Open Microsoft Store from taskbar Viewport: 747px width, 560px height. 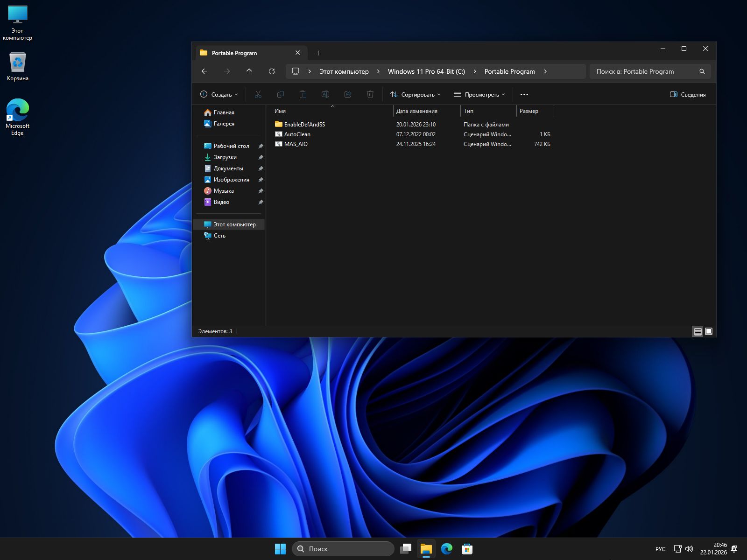coord(467,549)
